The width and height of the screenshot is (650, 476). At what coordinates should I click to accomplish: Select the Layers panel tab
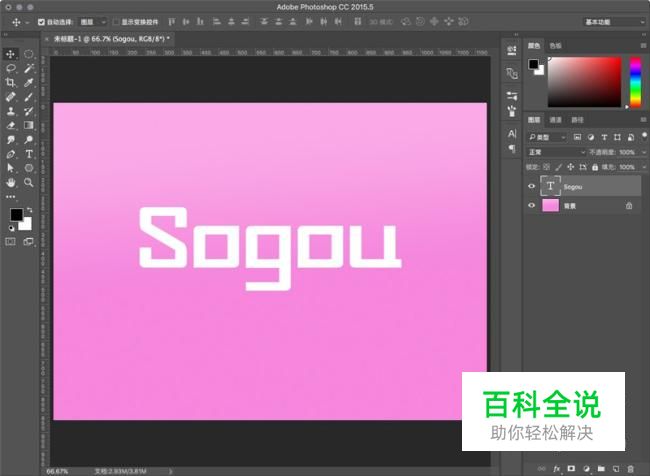click(x=534, y=120)
